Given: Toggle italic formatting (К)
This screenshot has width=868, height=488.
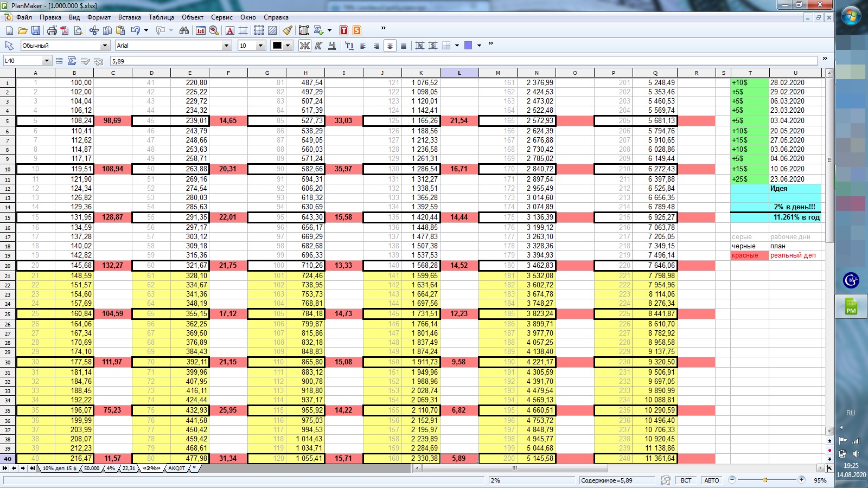Looking at the screenshot, I should [x=318, y=46].
